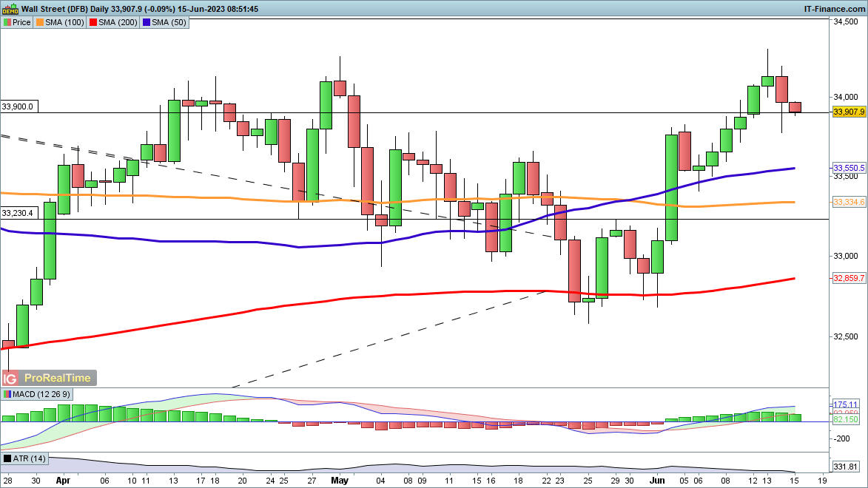Open the ATR (14) indicator label
The height and width of the screenshot is (488, 868).
pyautogui.click(x=30, y=458)
